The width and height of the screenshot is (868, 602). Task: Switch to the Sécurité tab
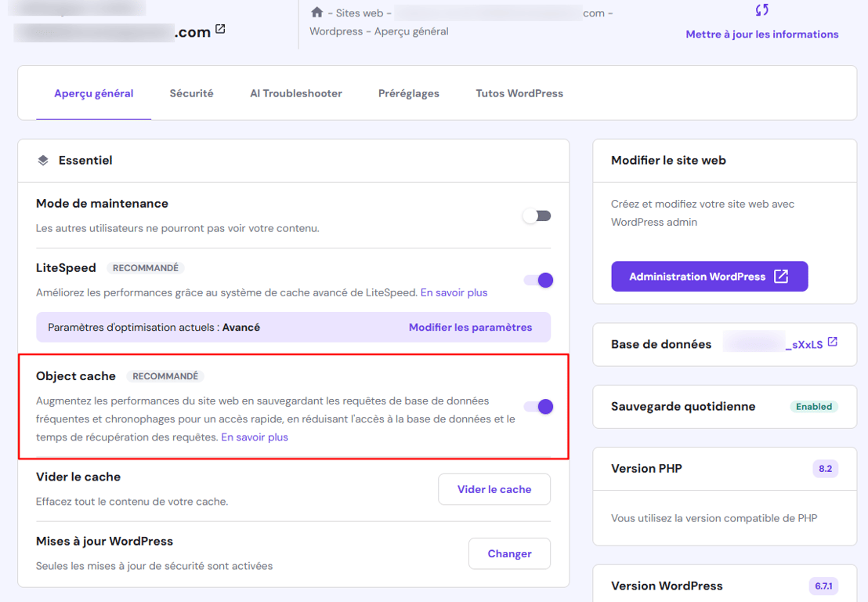tap(190, 92)
